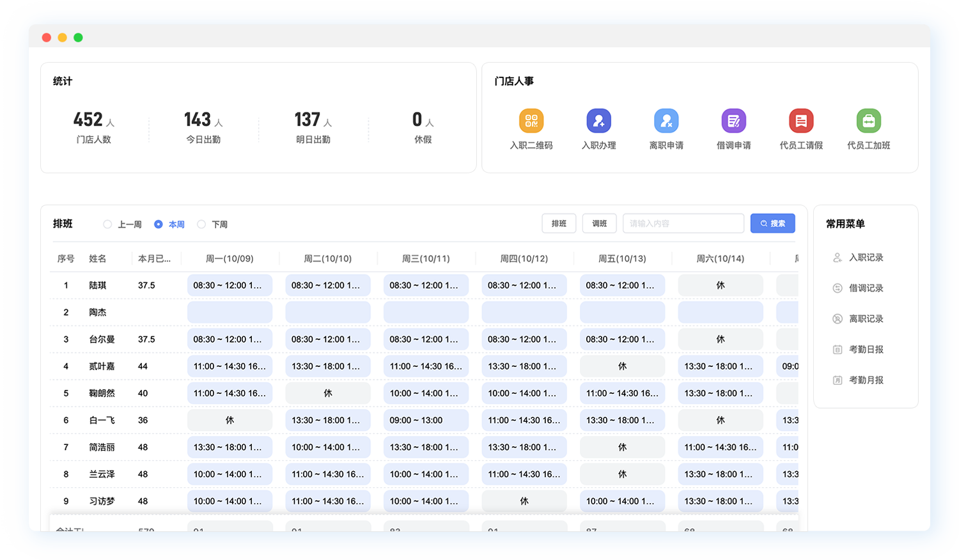Click the 离职记录 icon in the sidebar
959x560 pixels.
click(838, 319)
